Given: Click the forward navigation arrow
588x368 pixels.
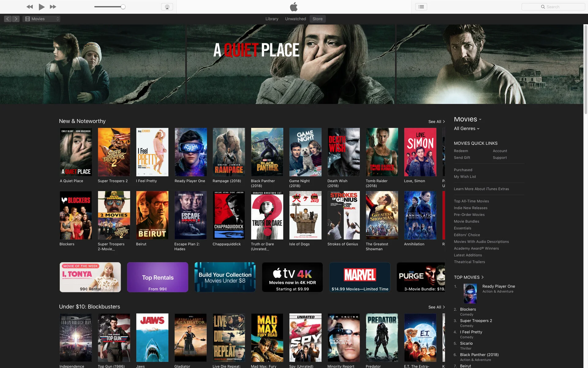Looking at the screenshot, I should [x=16, y=19].
